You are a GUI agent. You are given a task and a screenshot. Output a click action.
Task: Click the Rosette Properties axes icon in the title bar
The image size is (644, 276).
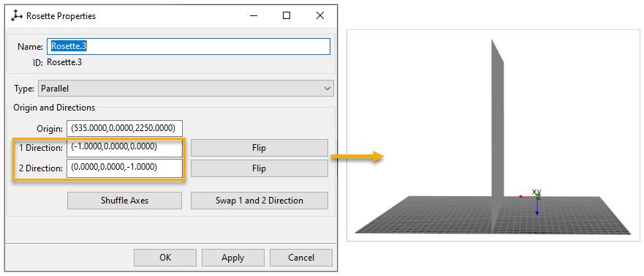[16, 16]
